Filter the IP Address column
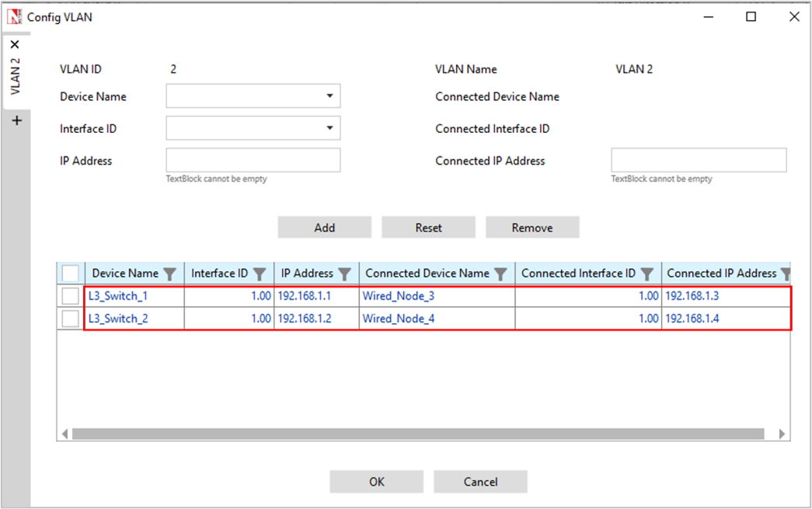Image resolution: width=812 pixels, height=509 pixels. click(x=345, y=274)
